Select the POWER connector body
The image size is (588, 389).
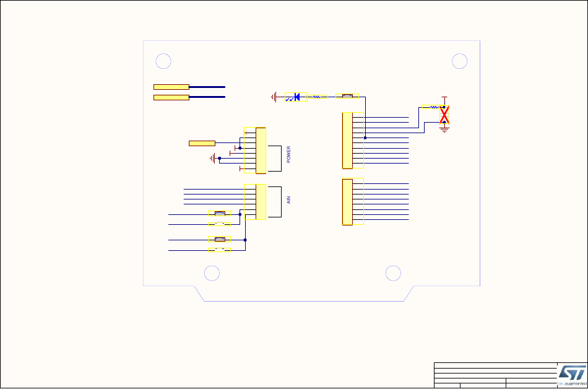pyautogui.click(x=261, y=151)
